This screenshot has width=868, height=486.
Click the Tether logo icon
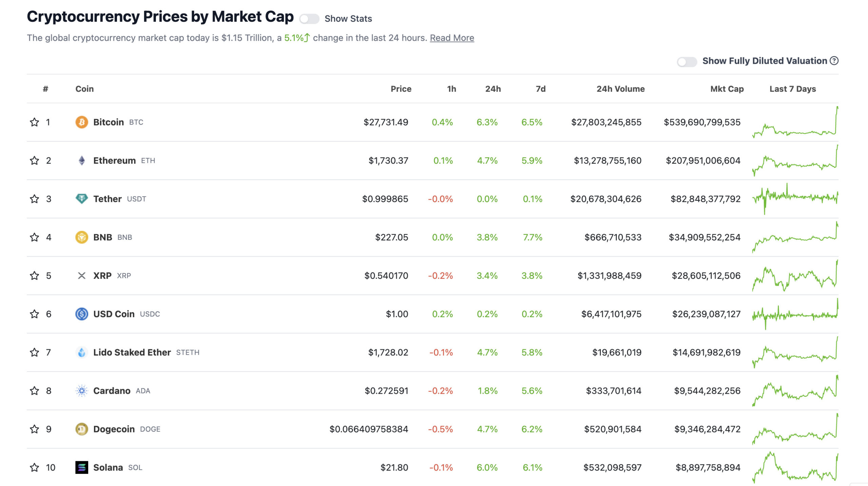82,199
